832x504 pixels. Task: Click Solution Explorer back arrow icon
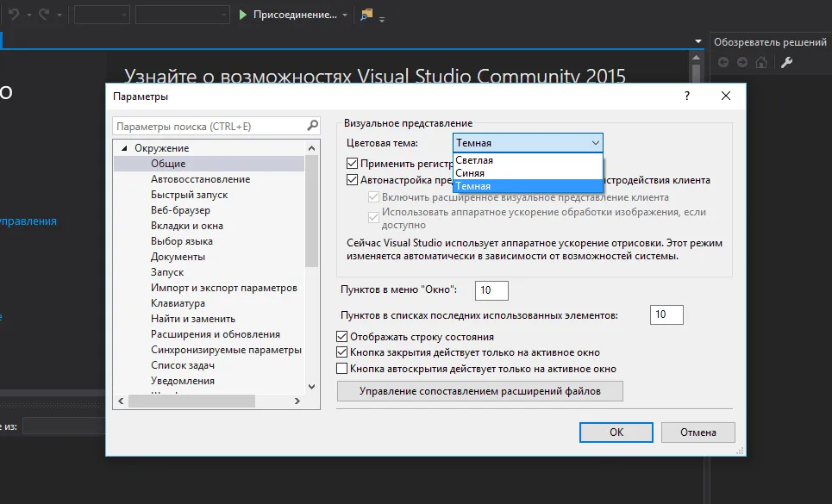[x=723, y=62]
